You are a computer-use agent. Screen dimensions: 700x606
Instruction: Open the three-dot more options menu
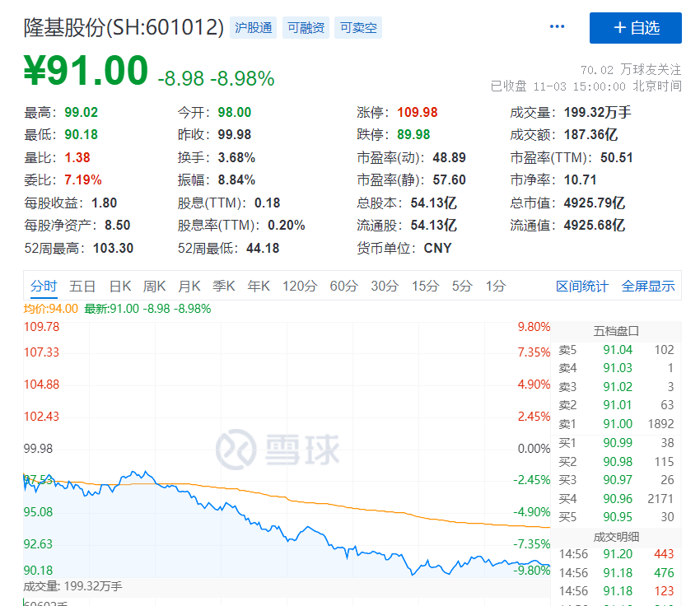[557, 27]
